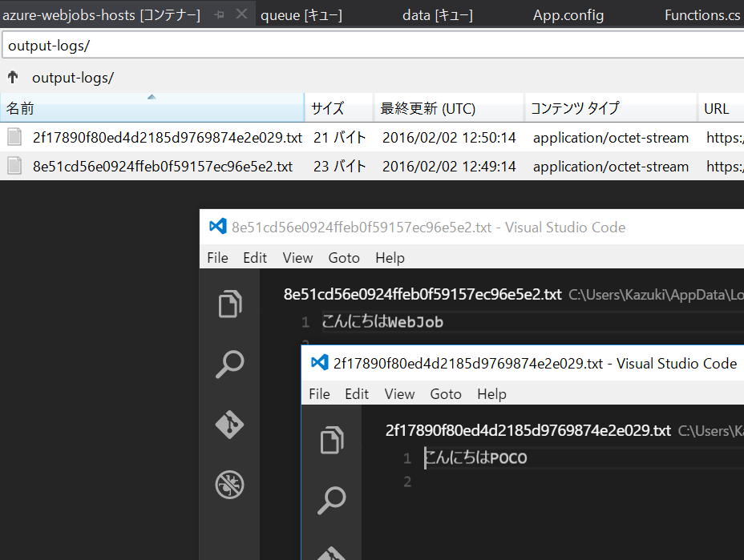Open Edit menu in front VS Code window

(x=357, y=393)
